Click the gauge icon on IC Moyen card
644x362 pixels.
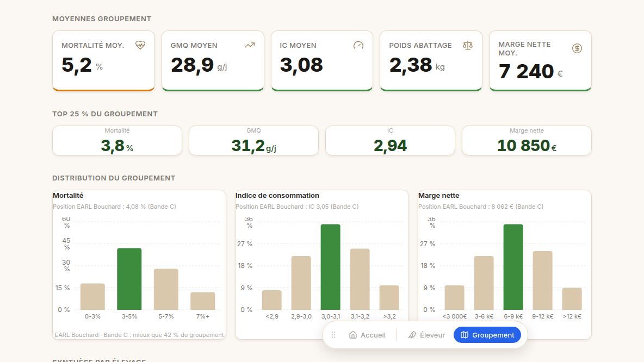358,45
